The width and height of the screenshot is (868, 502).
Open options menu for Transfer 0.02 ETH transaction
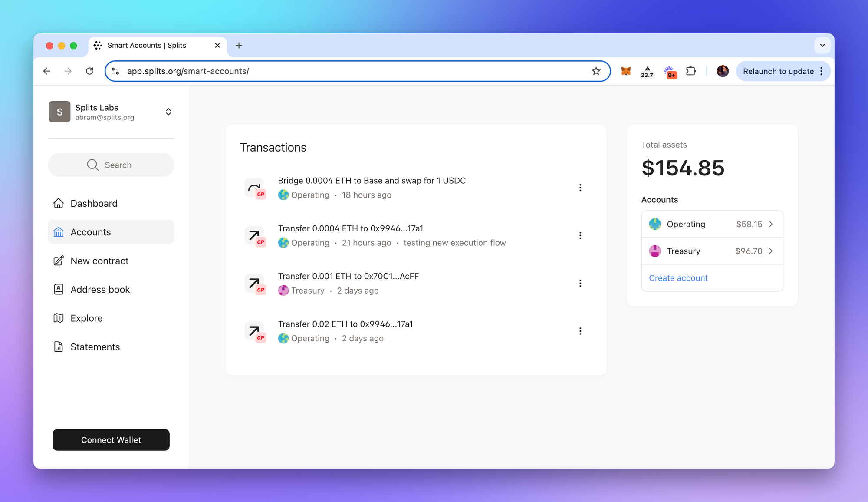click(x=580, y=331)
